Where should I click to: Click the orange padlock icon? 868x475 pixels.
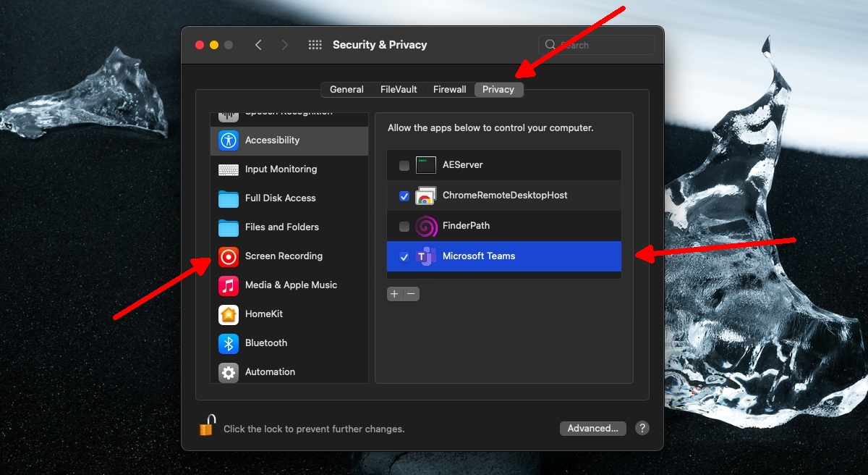[207, 425]
